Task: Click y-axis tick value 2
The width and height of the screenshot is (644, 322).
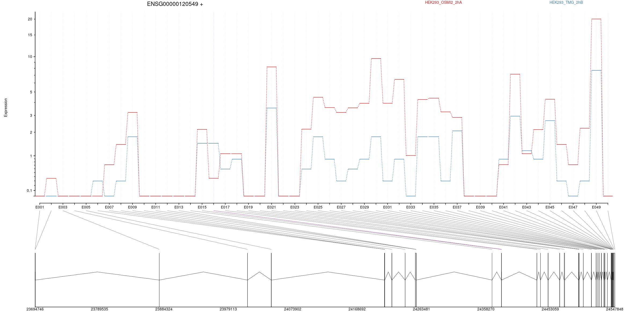Action: coord(31,132)
